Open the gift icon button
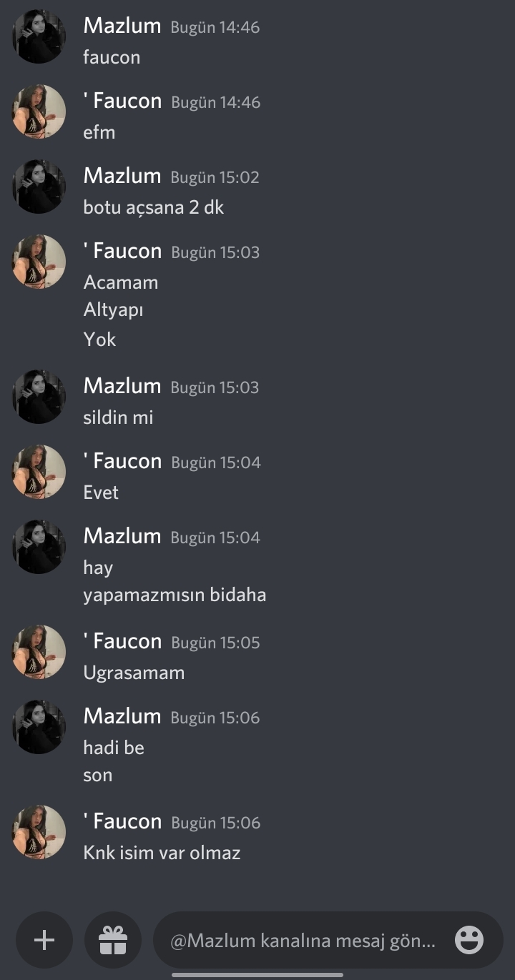 click(x=113, y=940)
